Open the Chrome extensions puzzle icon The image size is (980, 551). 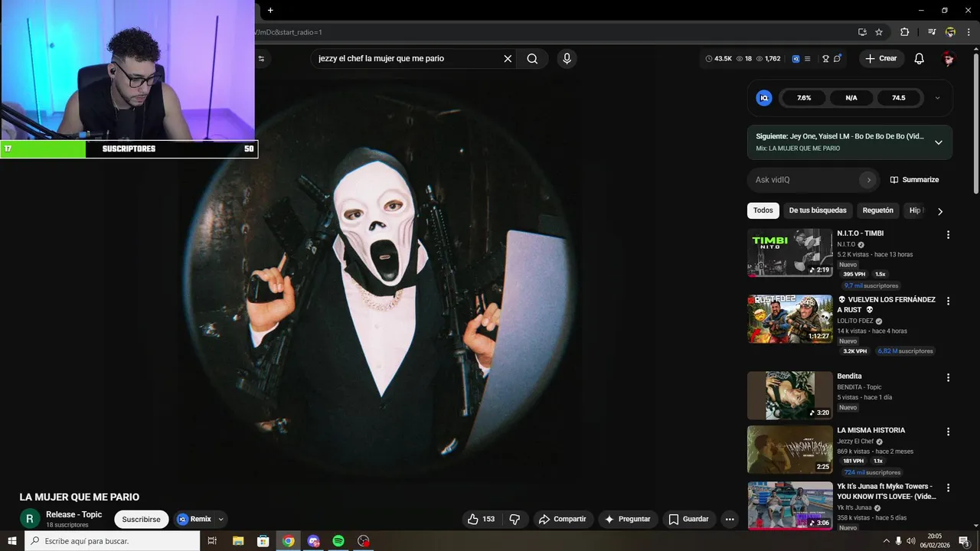coord(904,32)
